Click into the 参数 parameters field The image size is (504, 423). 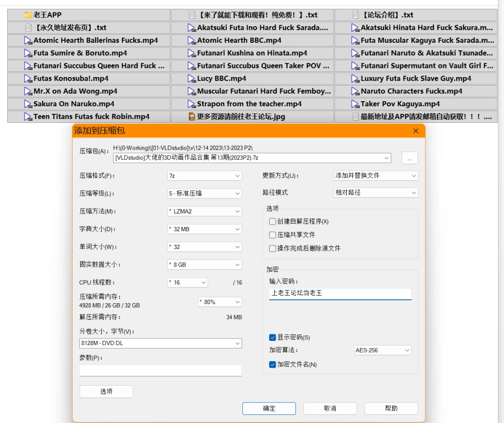[x=160, y=370]
